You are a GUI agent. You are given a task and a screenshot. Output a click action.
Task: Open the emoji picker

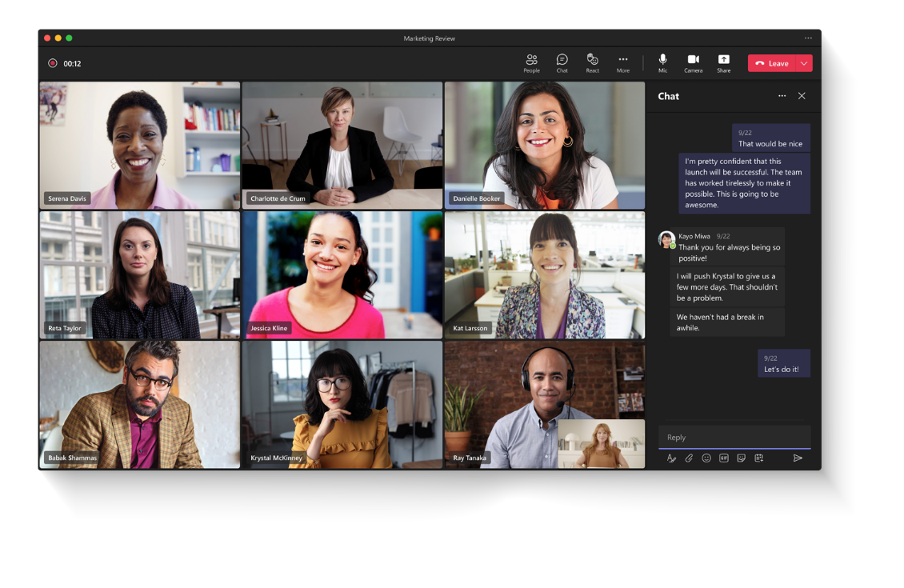[x=706, y=458]
